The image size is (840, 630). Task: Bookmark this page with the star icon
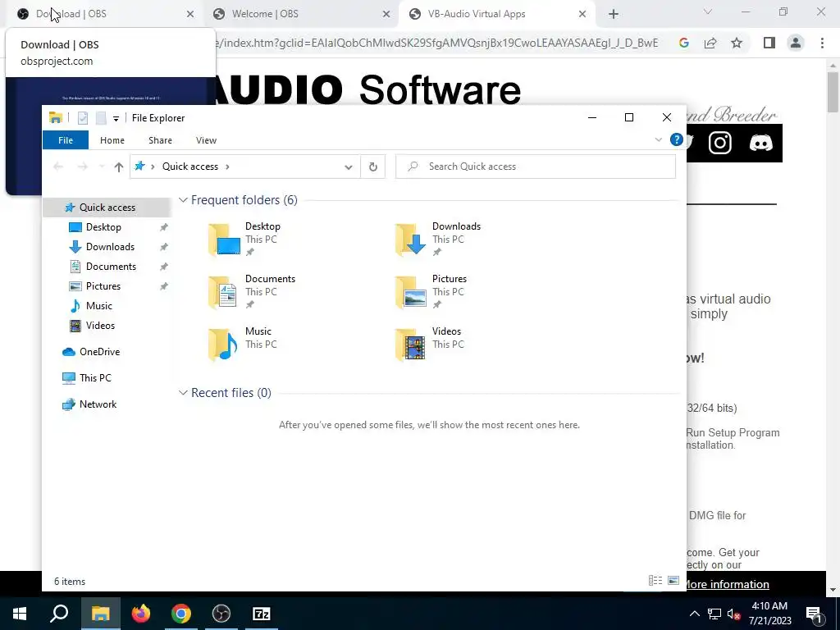point(737,43)
